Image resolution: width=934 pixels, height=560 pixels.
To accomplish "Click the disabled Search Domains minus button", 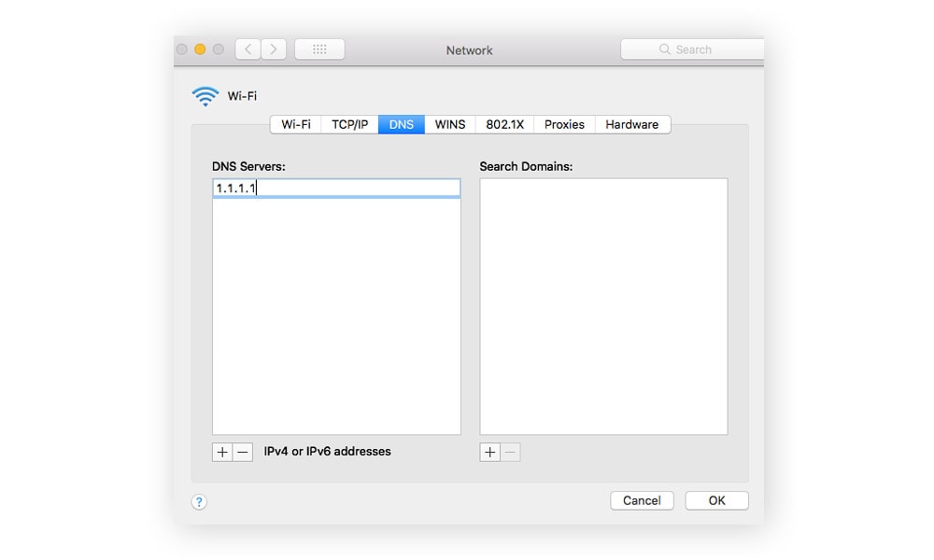I will point(510,453).
